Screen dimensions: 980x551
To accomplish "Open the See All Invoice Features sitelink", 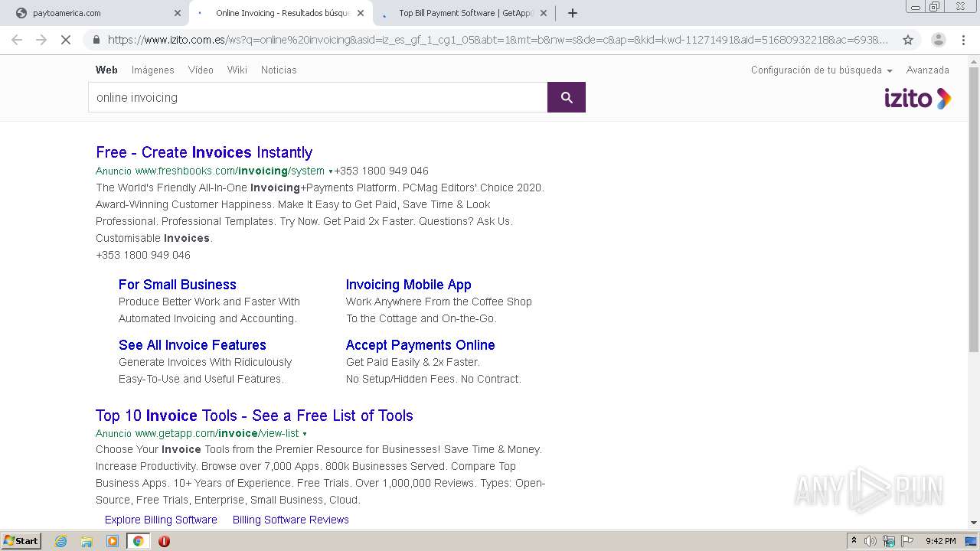I will pos(192,345).
